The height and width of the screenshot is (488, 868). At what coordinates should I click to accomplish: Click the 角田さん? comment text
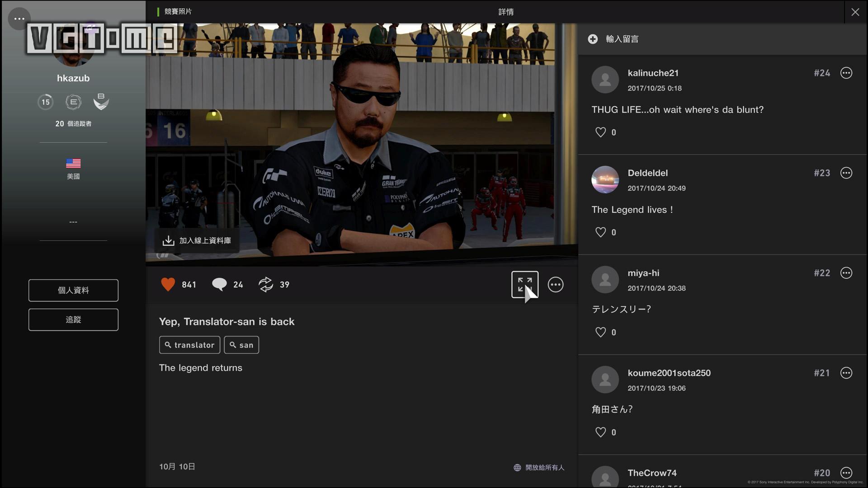(x=612, y=409)
